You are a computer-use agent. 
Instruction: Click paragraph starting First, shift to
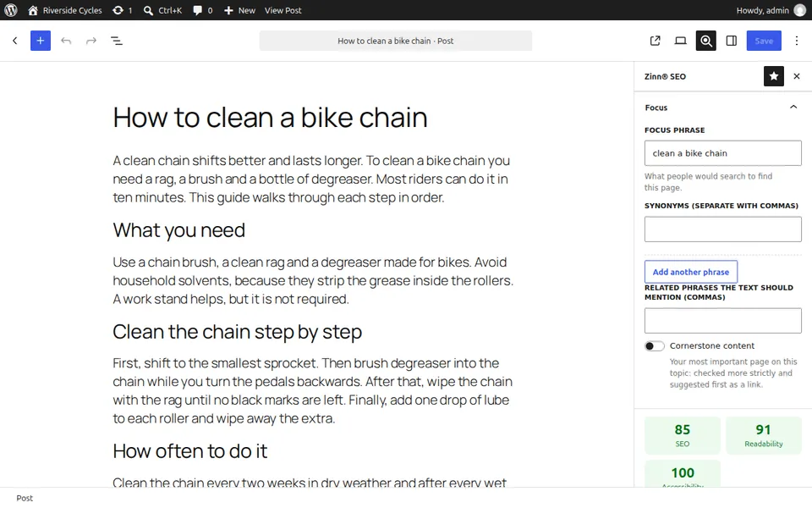pos(313,391)
